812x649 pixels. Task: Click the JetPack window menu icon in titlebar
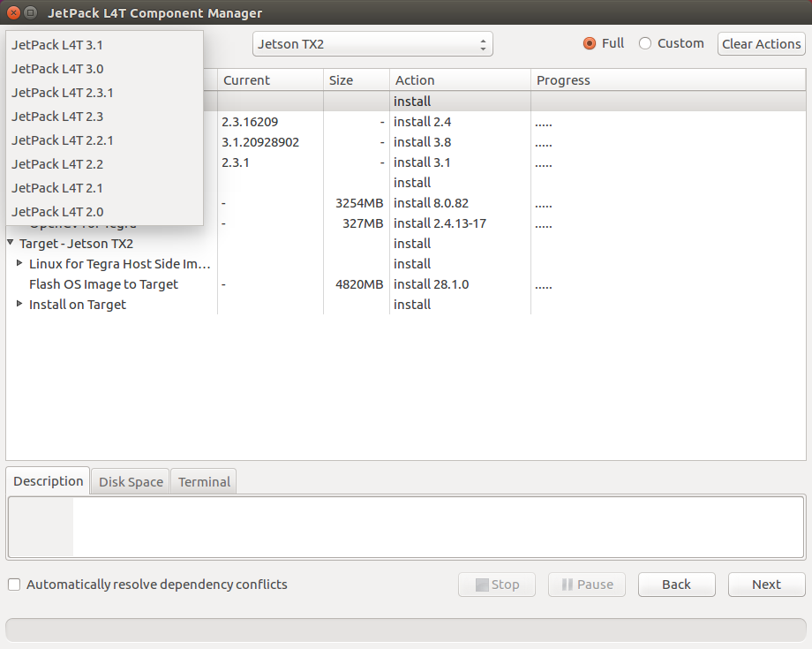click(x=30, y=12)
